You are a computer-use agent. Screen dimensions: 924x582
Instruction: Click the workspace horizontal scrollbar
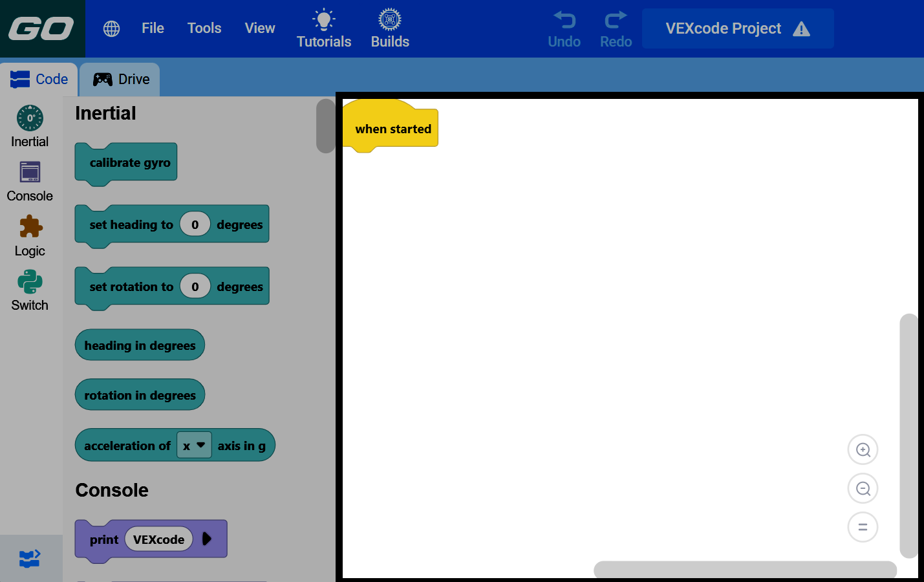click(746, 569)
